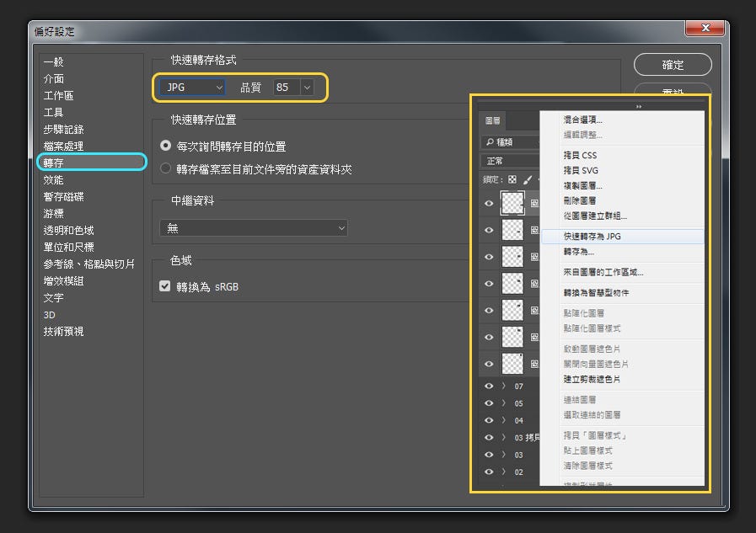756x533 pixels.
Task: Open 技術預視 preferences category
Action: click(64, 331)
